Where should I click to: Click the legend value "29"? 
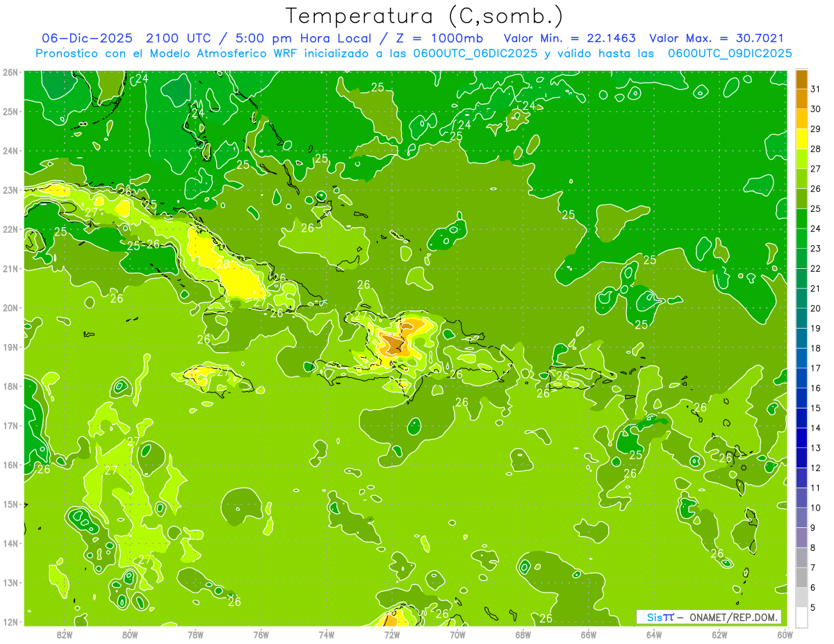coord(815,129)
